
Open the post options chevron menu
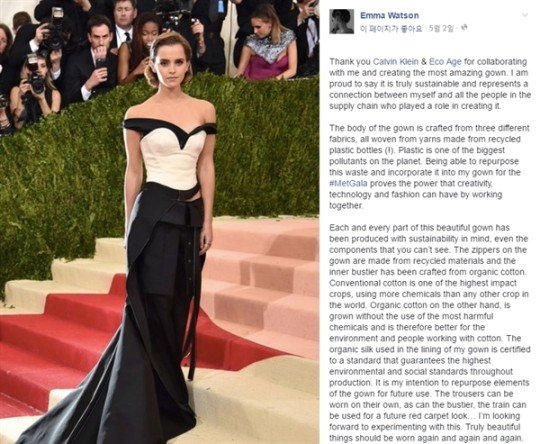[x=525, y=15]
